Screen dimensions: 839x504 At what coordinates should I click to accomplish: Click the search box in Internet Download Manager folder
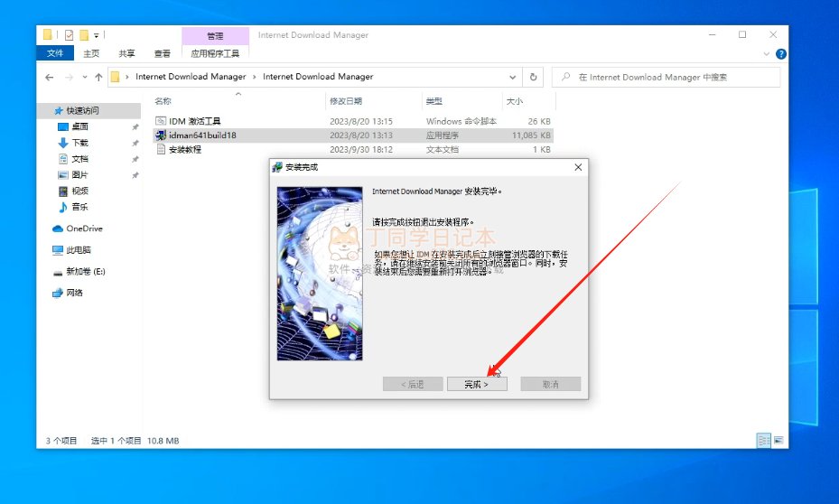(x=667, y=77)
